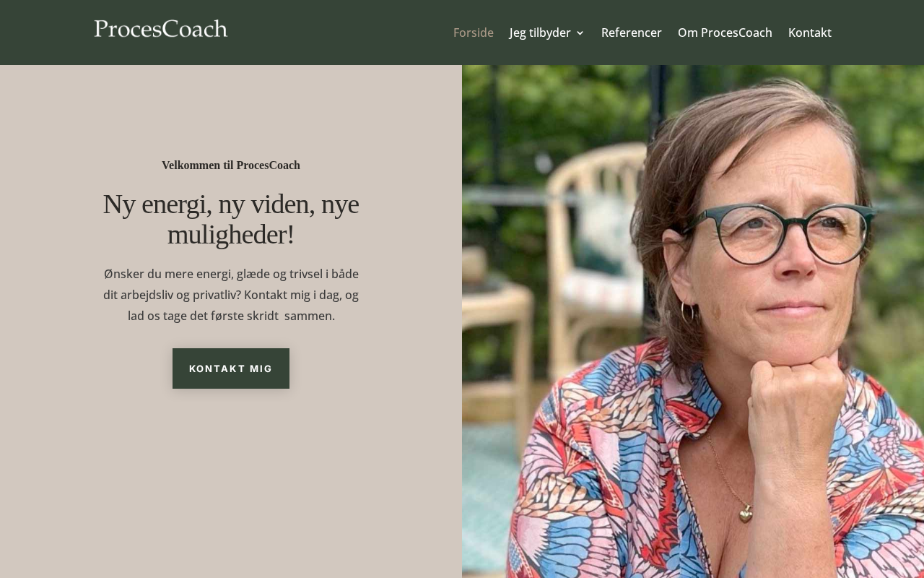
Task: Click the empty dark green header area
Action: tap(339, 33)
